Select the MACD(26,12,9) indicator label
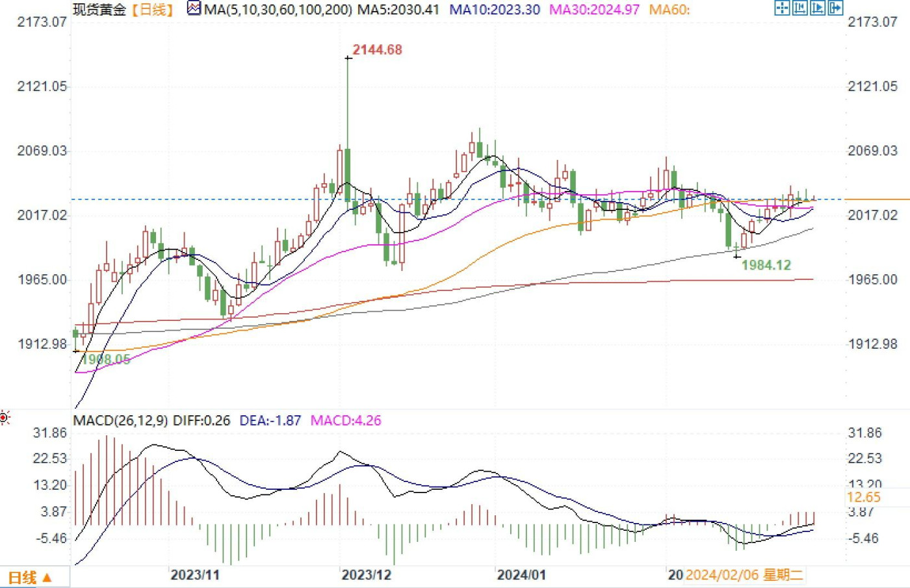Screen dimensions: 910x588 pos(121,420)
